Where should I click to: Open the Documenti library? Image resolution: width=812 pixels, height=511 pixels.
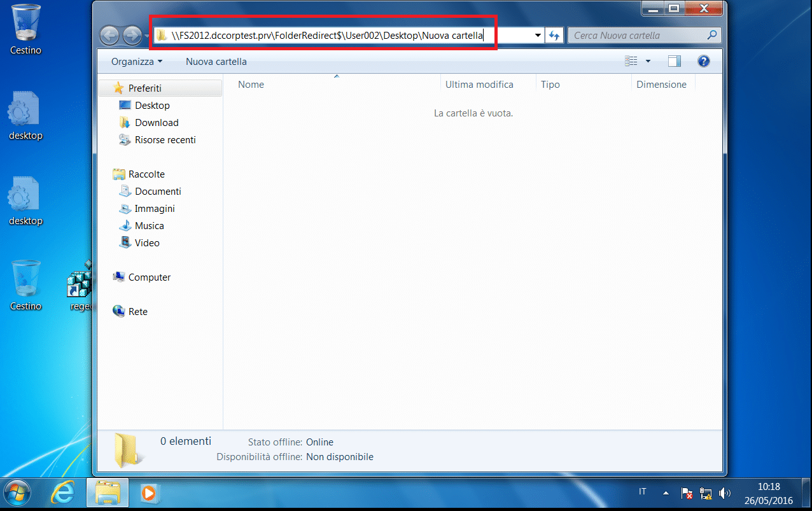158,192
